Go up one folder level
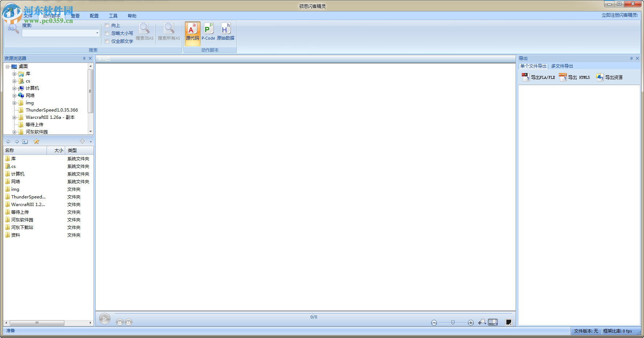The image size is (644, 338). (25, 141)
